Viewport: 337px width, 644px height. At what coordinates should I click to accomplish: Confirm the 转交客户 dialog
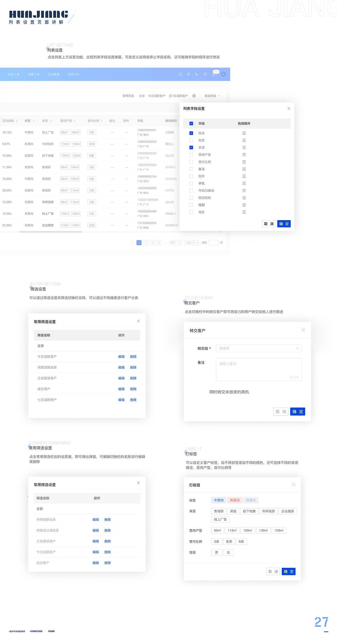(298, 411)
